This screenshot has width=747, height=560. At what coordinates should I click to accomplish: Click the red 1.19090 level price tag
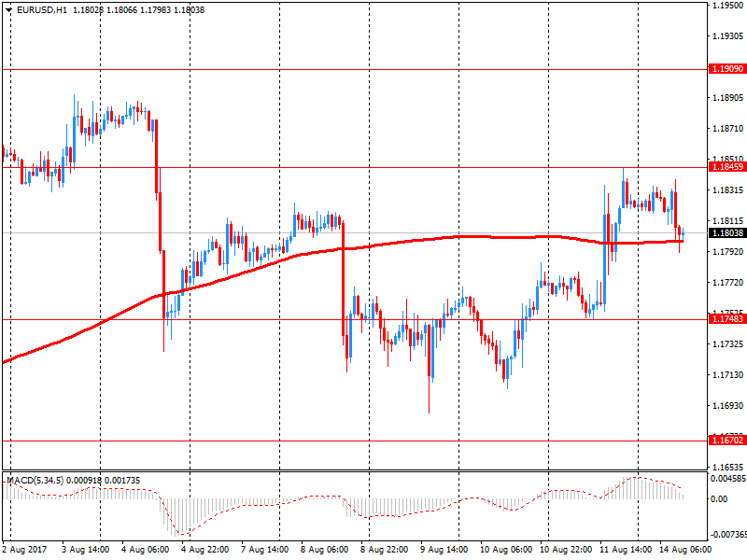(727, 69)
